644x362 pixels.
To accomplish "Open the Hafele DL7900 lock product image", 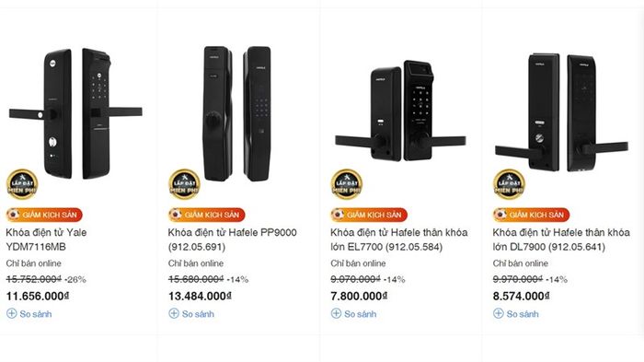I will coord(562,112).
